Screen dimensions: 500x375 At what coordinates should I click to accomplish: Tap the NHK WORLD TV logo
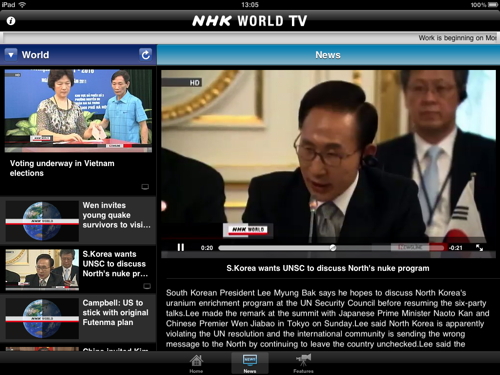tap(250, 21)
